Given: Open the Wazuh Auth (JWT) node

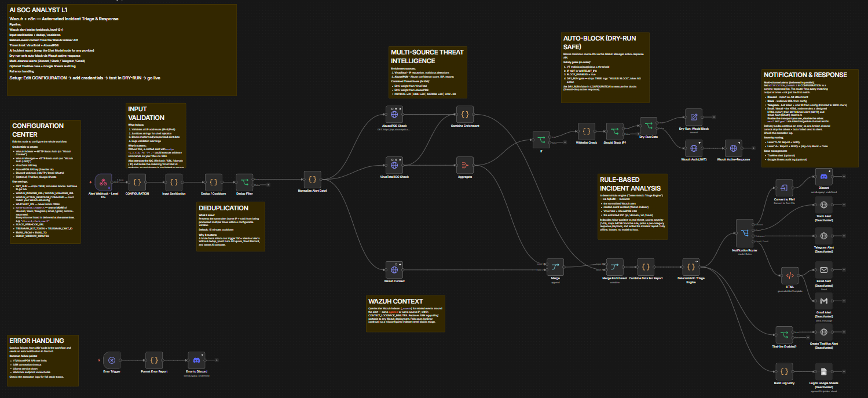Looking at the screenshot, I should click(x=693, y=147).
